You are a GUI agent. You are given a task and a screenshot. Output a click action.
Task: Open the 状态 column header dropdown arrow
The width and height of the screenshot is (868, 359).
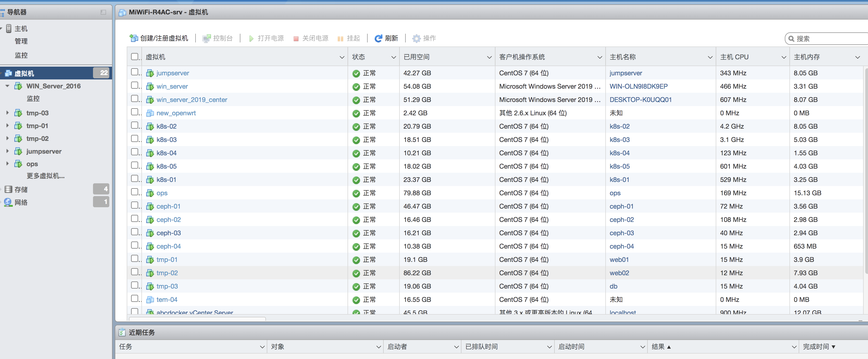(x=393, y=57)
